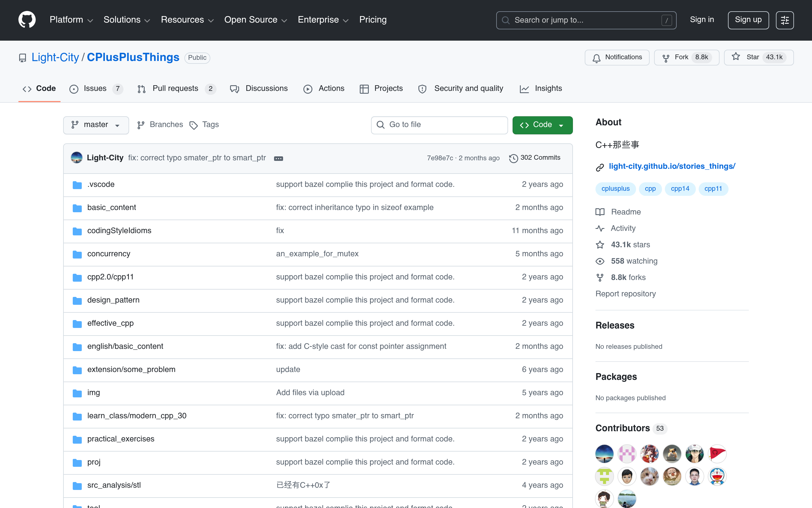The width and height of the screenshot is (812, 508).
Task: Click the branch icon next to Branches
Action: (x=141, y=125)
